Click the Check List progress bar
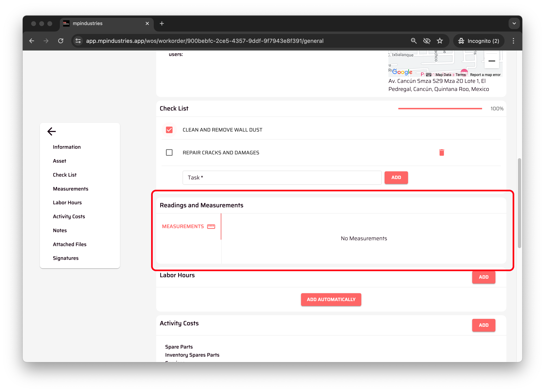 (440, 109)
